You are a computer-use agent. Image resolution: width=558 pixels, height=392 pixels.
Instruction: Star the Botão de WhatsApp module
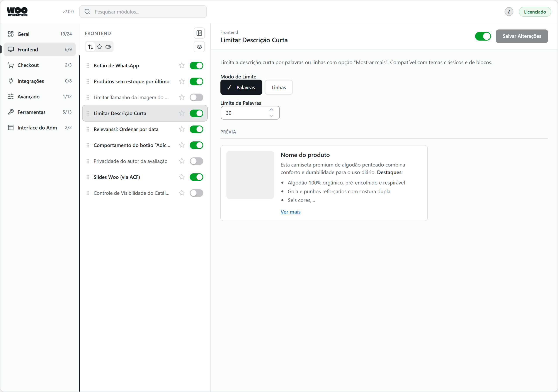click(x=182, y=65)
